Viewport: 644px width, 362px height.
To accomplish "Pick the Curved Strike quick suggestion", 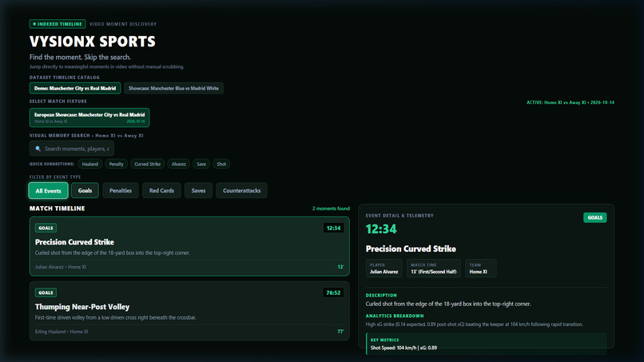I will click(148, 164).
